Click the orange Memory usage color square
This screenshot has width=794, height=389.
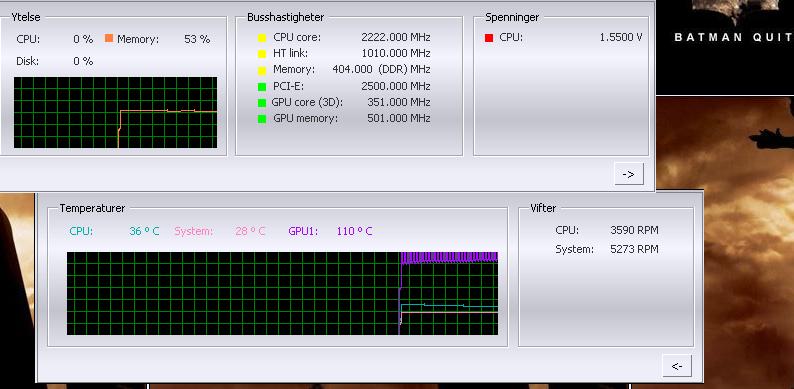point(109,38)
